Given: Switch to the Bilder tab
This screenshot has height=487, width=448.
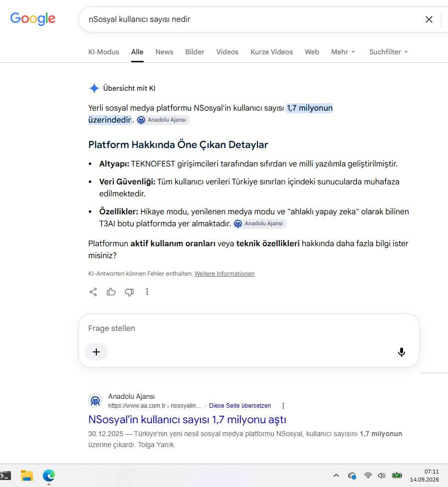Looking at the screenshot, I should (x=195, y=52).
